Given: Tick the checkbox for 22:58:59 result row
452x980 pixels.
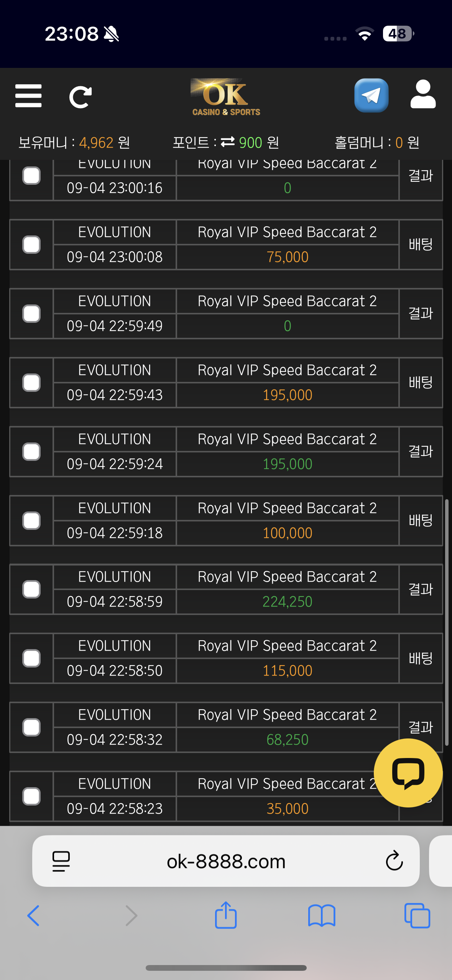Looking at the screenshot, I should click(x=31, y=589).
